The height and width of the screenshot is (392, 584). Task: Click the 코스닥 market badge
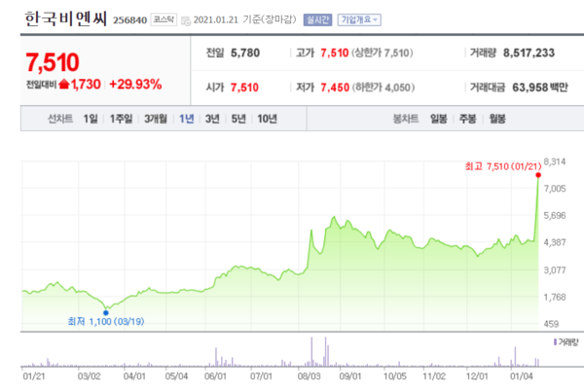[164, 19]
